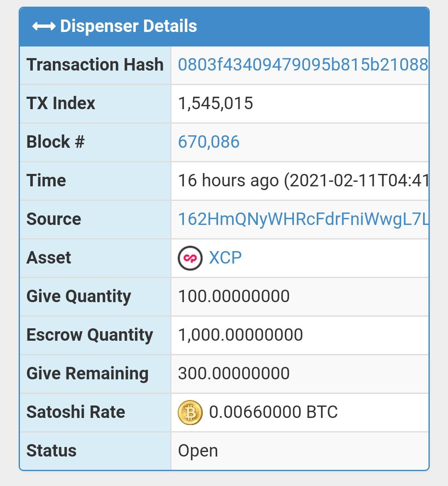The height and width of the screenshot is (486, 448).
Task: Select the TX Index value 1,545,015
Action: (215, 103)
